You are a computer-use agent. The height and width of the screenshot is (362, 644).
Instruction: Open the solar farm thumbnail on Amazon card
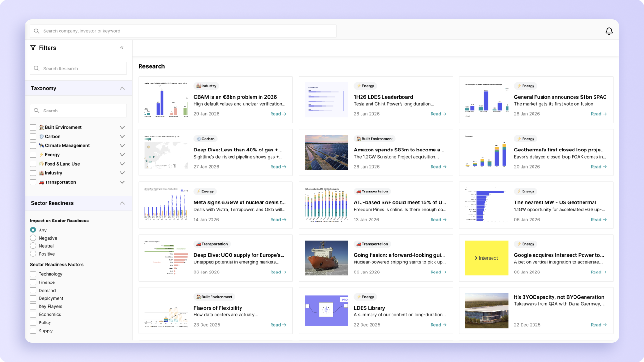coord(326,152)
